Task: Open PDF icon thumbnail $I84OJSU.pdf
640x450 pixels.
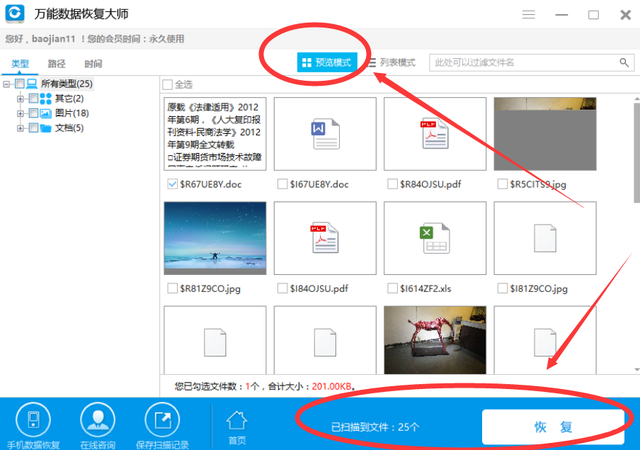Action: pos(325,238)
